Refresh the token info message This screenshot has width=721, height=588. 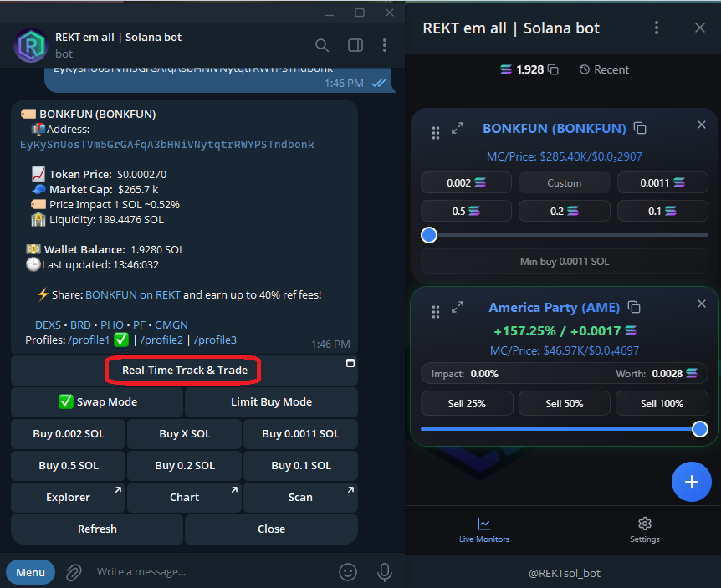click(x=97, y=529)
